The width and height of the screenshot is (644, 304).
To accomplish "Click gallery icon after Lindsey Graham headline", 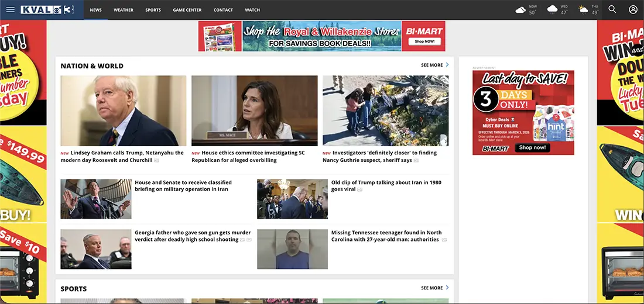I will pos(156,160).
